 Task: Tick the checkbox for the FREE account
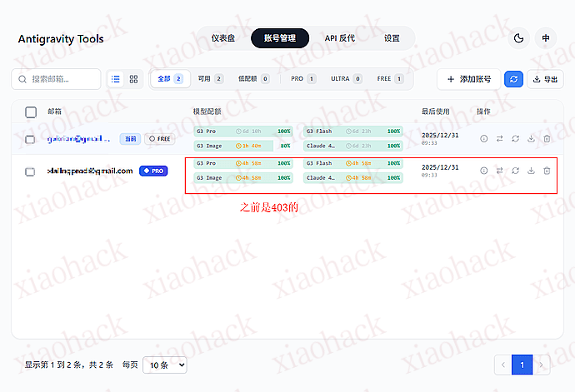(30, 139)
